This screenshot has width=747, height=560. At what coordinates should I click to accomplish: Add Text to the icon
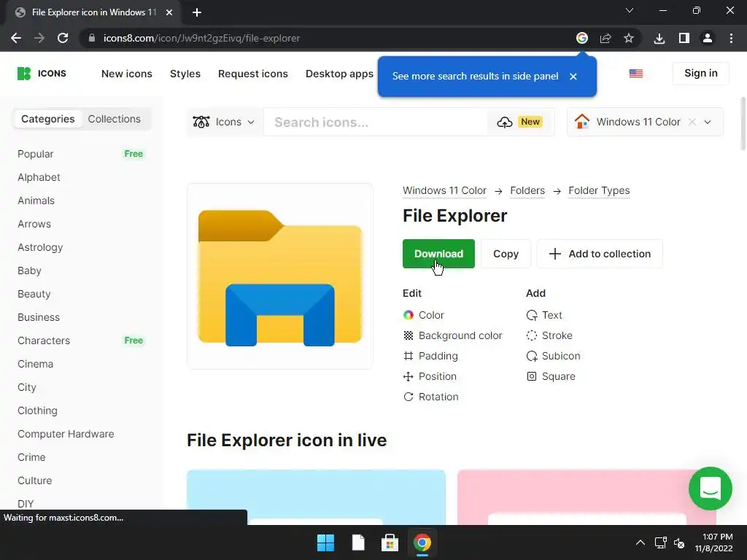click(544, 315)
